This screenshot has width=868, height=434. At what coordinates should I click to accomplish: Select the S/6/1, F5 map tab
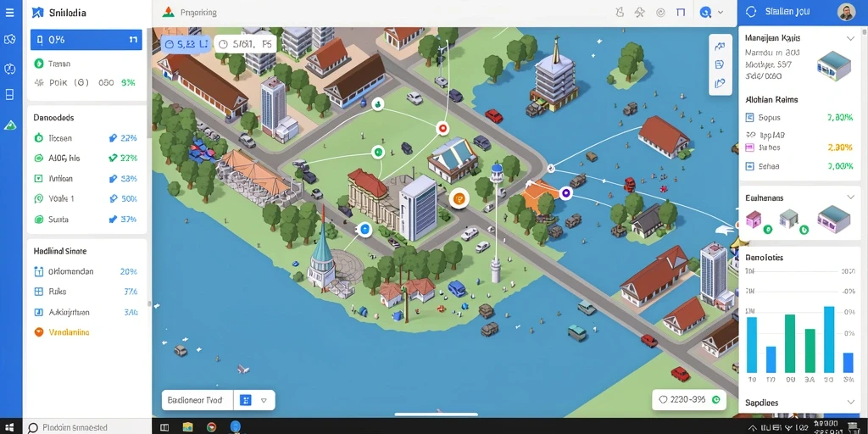tap(245, 44)
